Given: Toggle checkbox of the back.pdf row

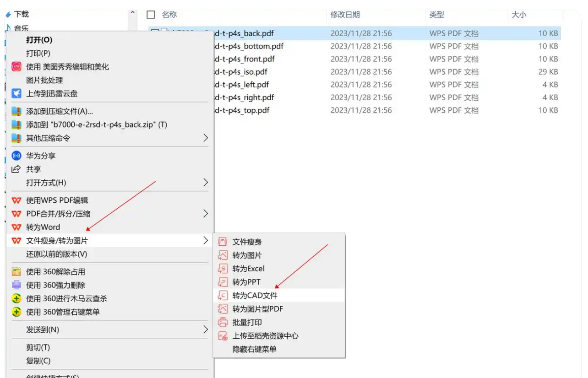Looking at the screenshot, I should pos(155,32).
